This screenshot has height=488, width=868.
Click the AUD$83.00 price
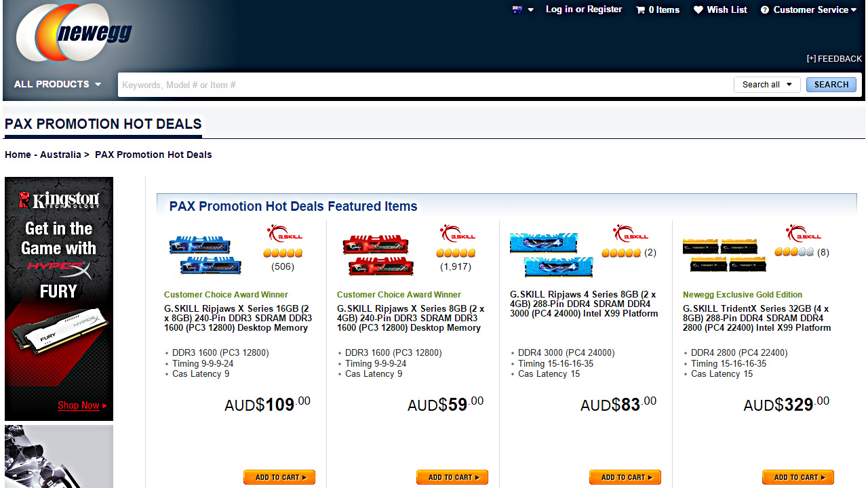618,404
